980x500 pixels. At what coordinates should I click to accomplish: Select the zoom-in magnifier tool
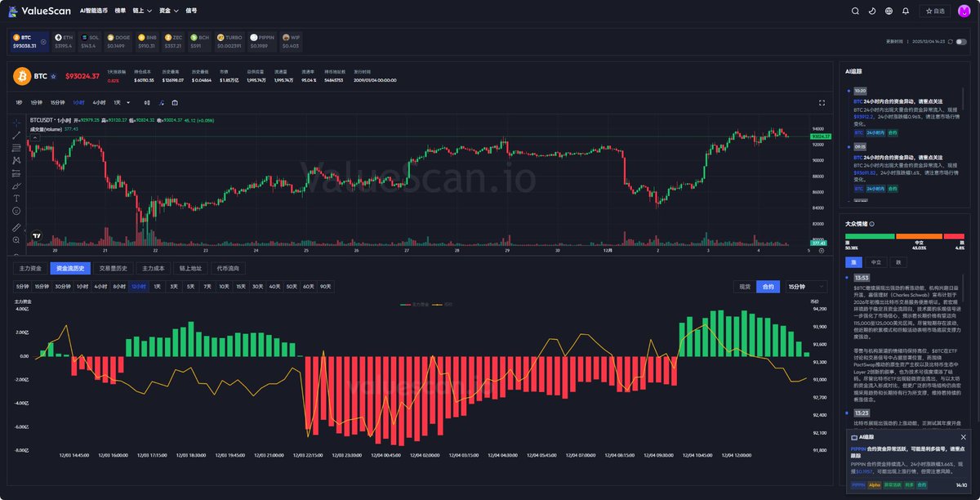coord(16,240)
